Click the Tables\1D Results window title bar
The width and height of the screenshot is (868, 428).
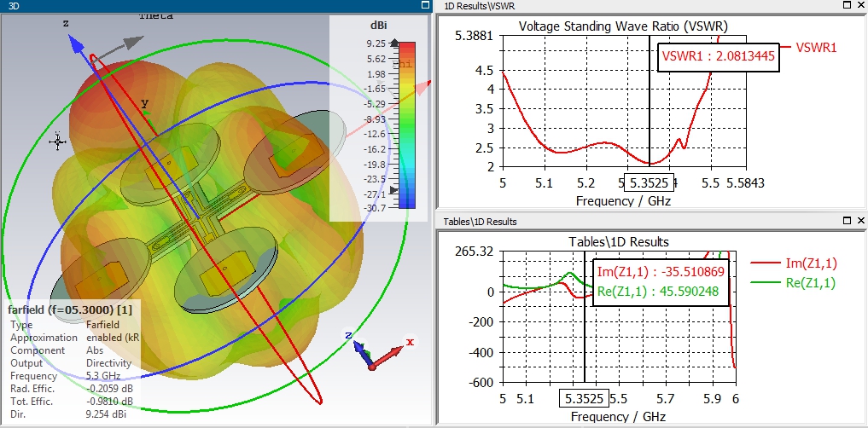click(480, 221)
